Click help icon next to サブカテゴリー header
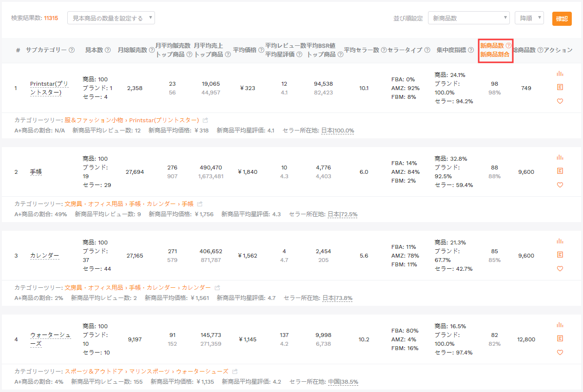The height and width of the screenshot is (392, 583). pyautogui.click(x=72, y=50)
